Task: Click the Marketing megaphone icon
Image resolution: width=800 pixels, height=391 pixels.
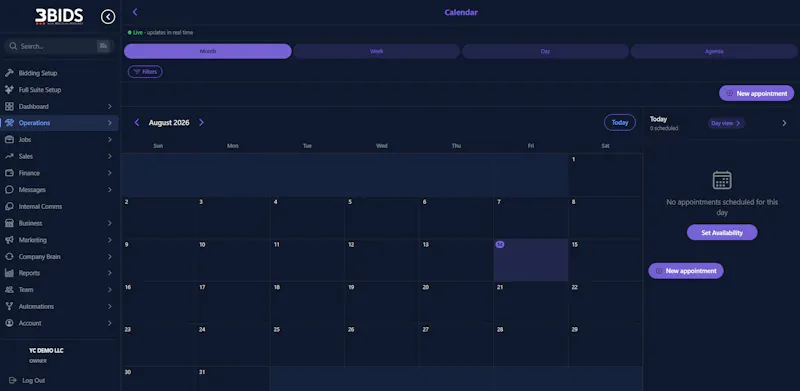Action: pyautogui.click(x=9, y=240)
